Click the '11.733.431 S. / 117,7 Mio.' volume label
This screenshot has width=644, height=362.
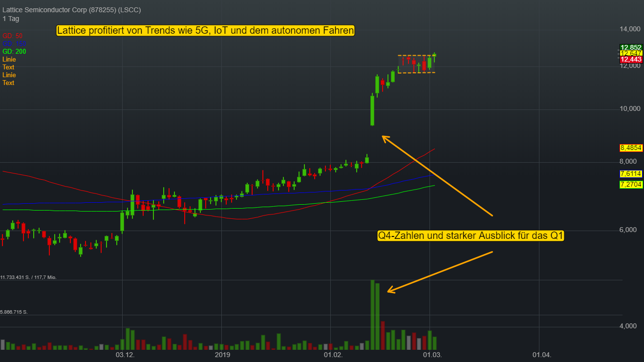29,277
